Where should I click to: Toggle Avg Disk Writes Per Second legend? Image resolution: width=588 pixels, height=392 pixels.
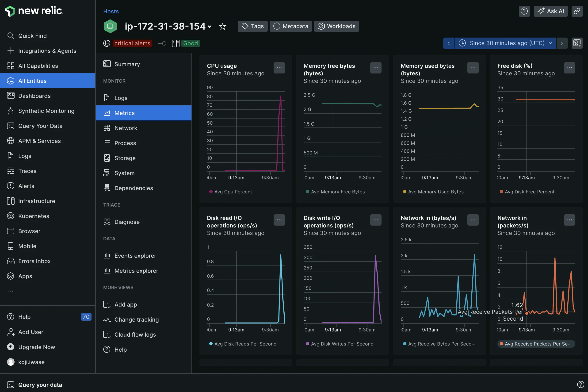(340, 344)
